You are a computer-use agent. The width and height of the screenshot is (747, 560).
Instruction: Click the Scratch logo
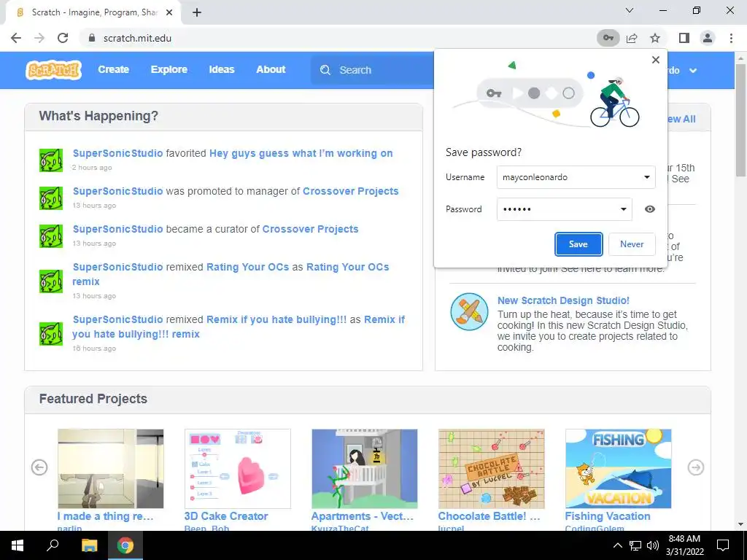pos(53,70)
